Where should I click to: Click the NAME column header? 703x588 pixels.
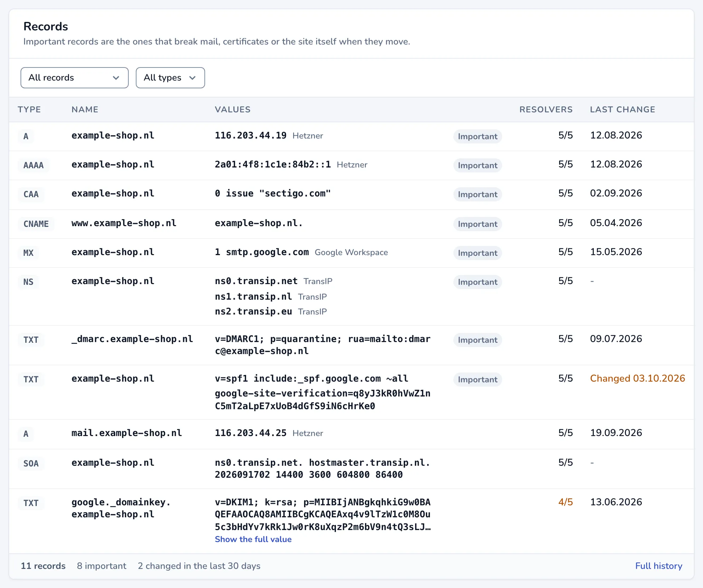tap(85, 110)
